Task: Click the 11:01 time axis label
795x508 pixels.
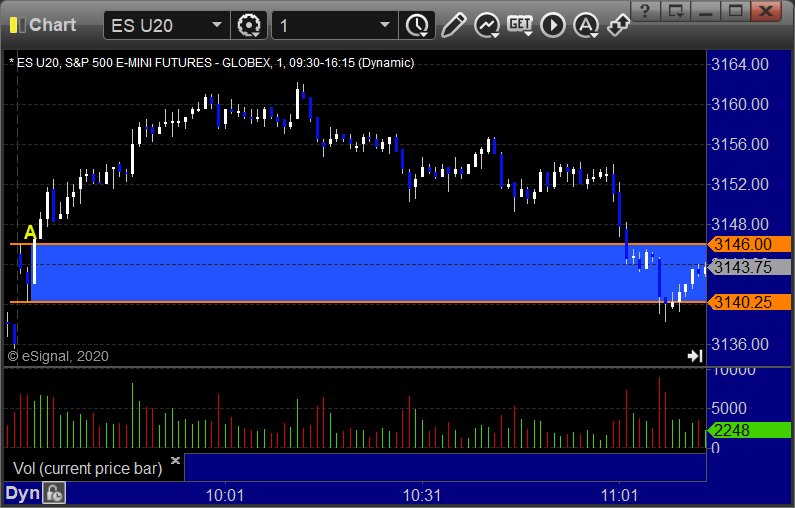Action: click(619, 495)
